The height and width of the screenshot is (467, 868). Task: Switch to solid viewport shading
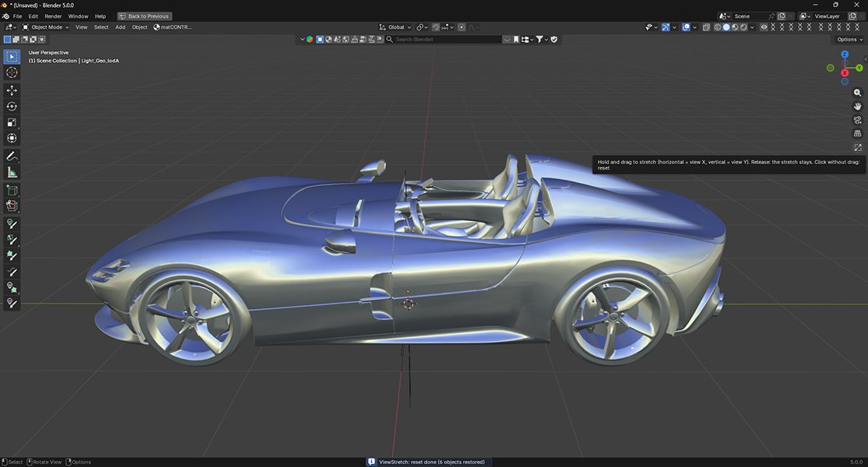click(726, 27)
